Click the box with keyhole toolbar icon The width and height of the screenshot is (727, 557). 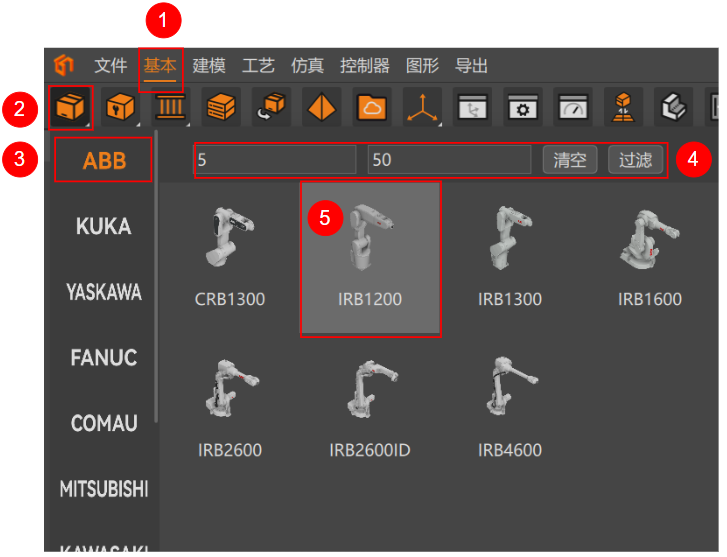tap(120, 107)
